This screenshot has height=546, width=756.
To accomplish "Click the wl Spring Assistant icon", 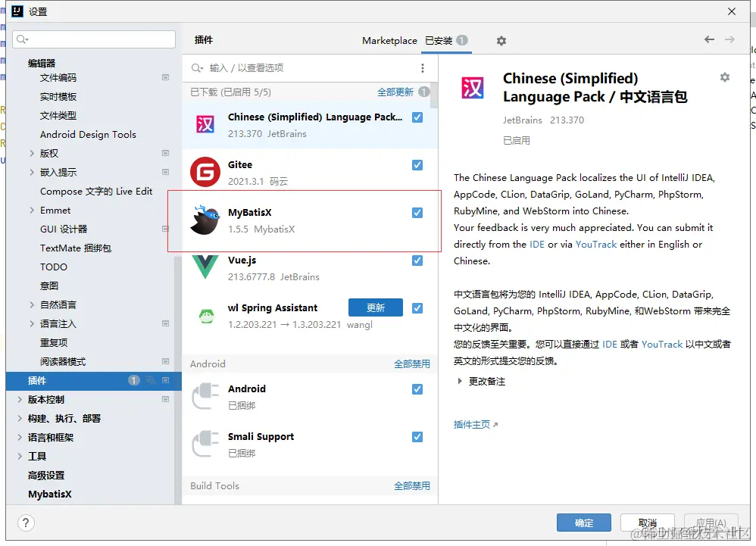I will (206, 316).
